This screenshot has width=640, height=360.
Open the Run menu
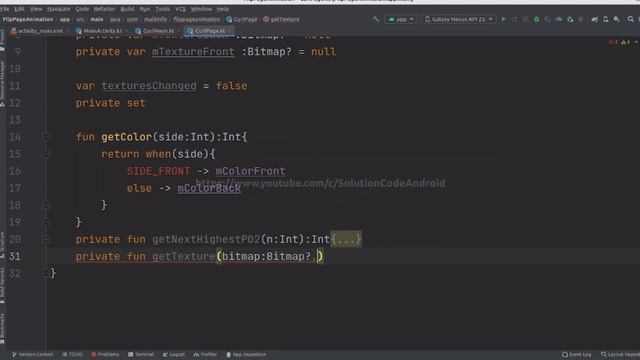point(144,9)
